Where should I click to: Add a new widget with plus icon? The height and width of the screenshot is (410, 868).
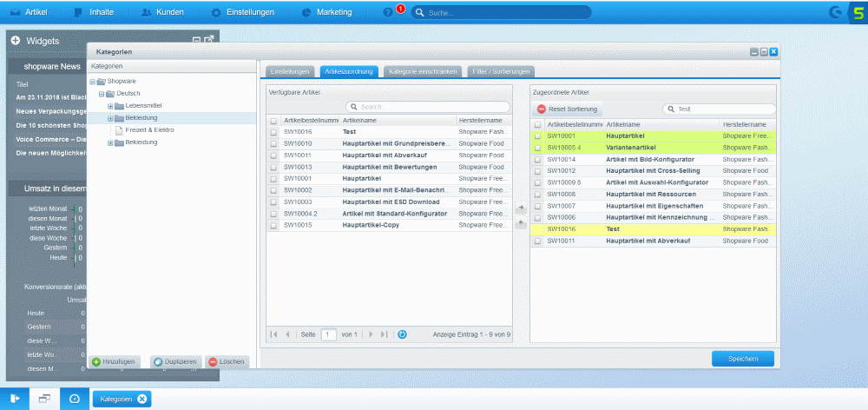click(15, 41)
